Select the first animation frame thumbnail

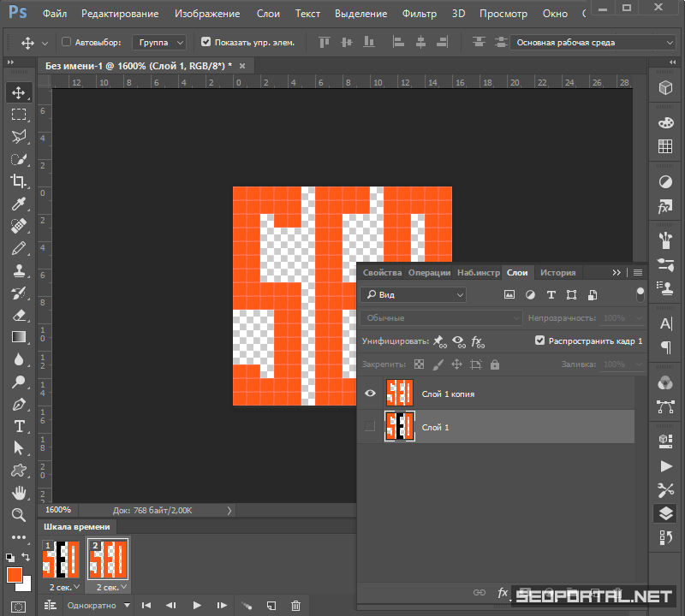(x=60, y=561)
